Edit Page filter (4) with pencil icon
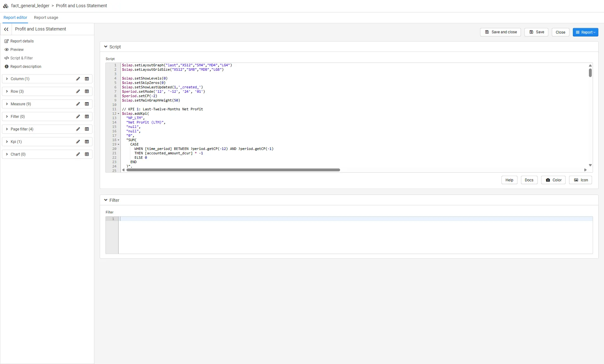The height and width of the screenshot is (364, 604). pyautogui.click(x=78, y=129)
